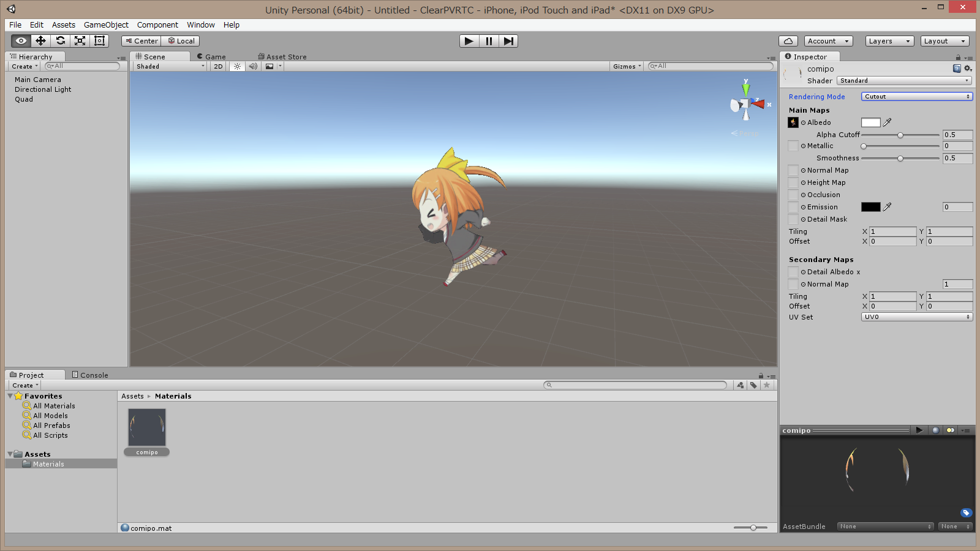Click Hierarchy Create button
This screenshot has height=551, width=980.
24,66
